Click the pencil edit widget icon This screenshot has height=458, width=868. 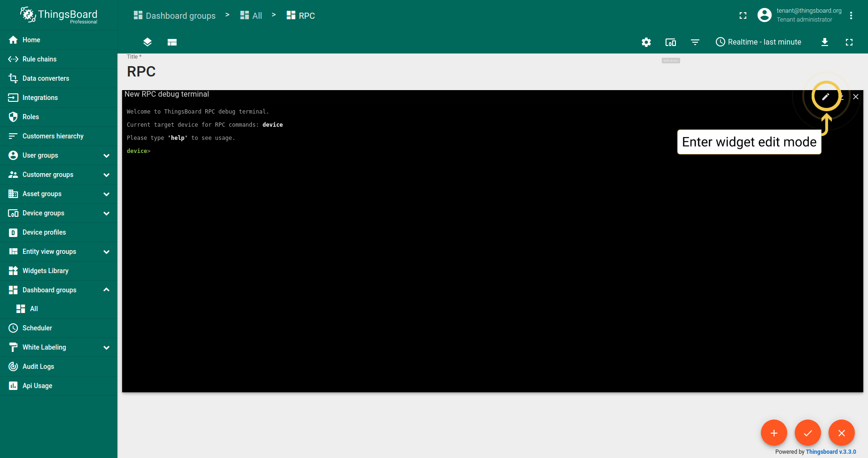pyautogui.click(x=826, y=97)
